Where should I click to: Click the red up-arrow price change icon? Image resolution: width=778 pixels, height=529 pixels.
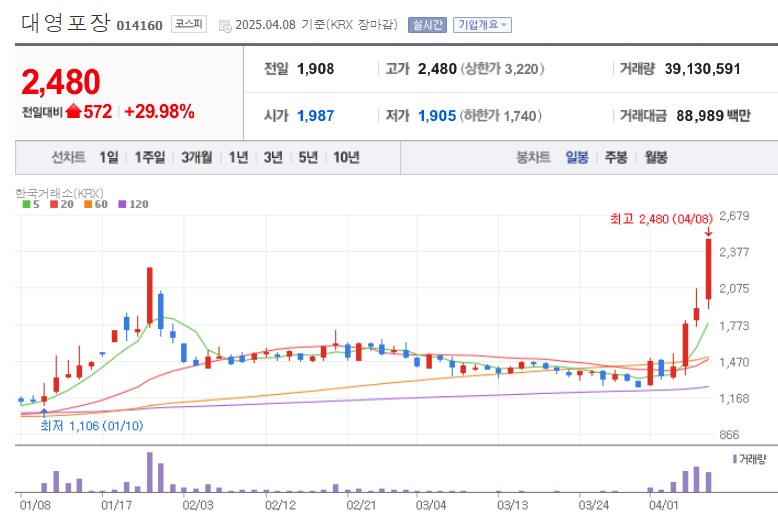tap(73, 111)
